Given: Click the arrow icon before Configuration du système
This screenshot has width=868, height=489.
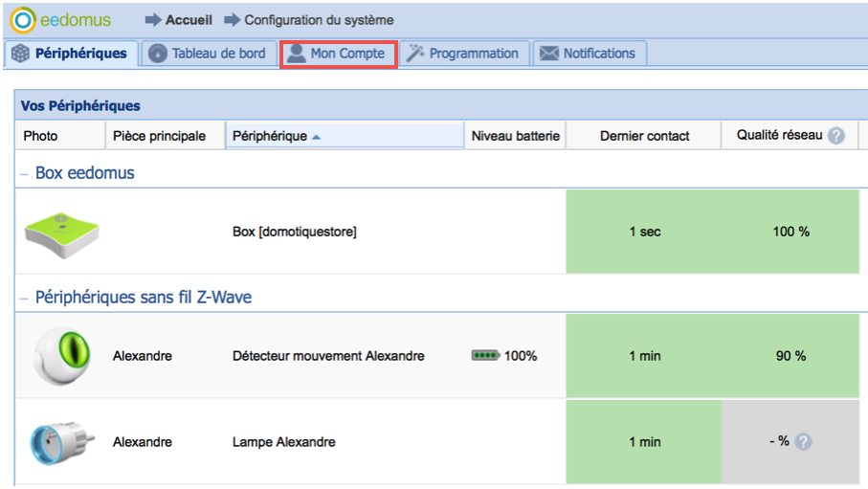Looking at the screenshot, I should (233, 20).
